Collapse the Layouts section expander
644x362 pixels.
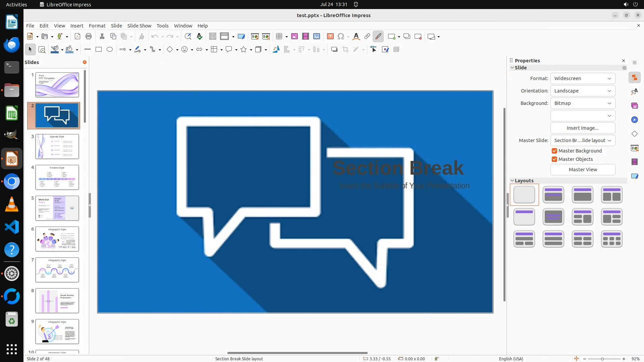coord(512,181)
